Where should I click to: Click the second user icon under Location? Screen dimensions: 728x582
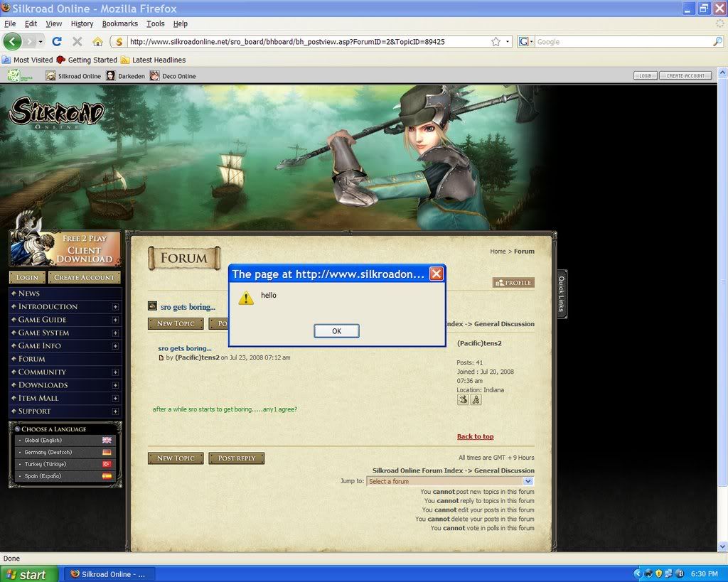click(476, 399)
